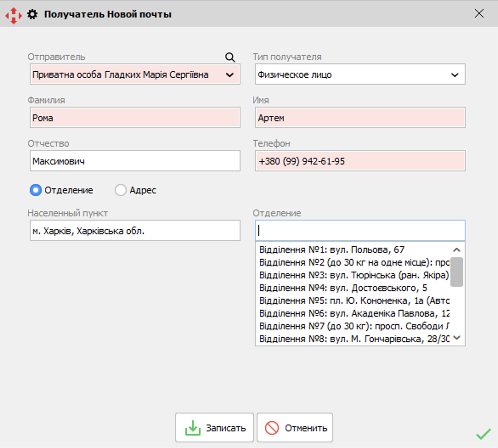Click the Имя field with Артем
Screen dimensions: 498x448
[x=360, y=118]
